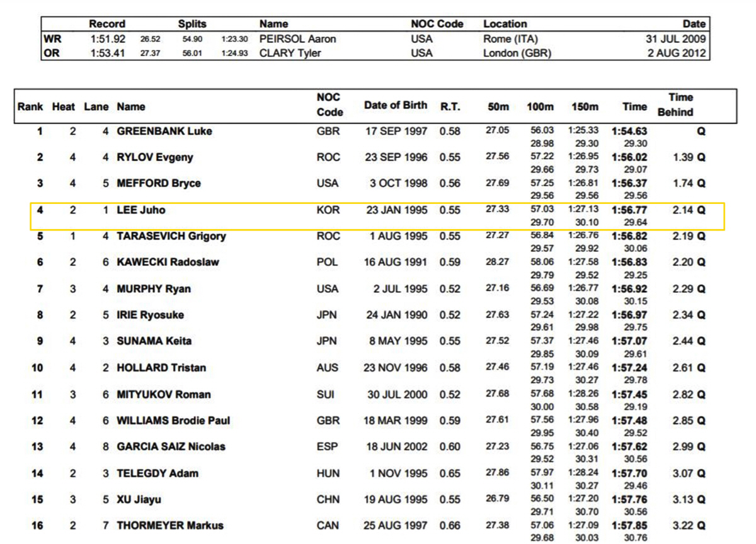Select final time 1:57.24
This screenshot has height=544, width=756.
[629, 368]
